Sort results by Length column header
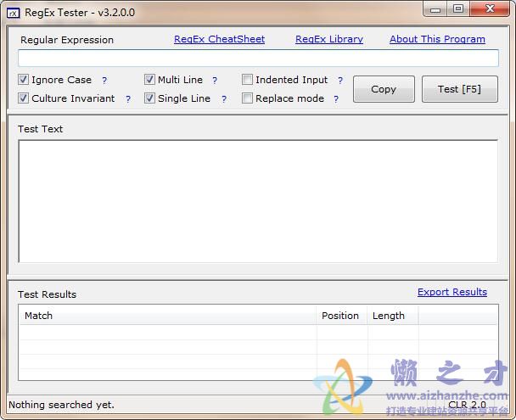Viewport: 516px width, 420px height. point(393,316)
